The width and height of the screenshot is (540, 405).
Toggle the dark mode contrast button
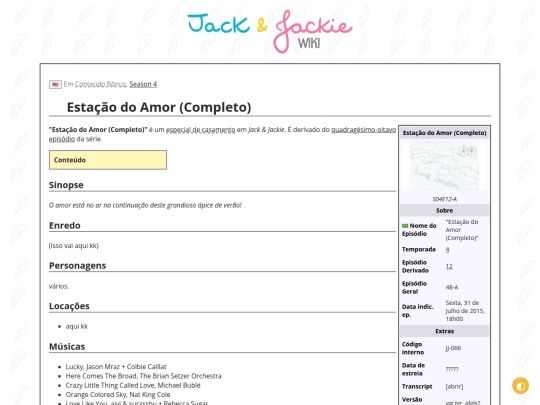click(520, 385)
